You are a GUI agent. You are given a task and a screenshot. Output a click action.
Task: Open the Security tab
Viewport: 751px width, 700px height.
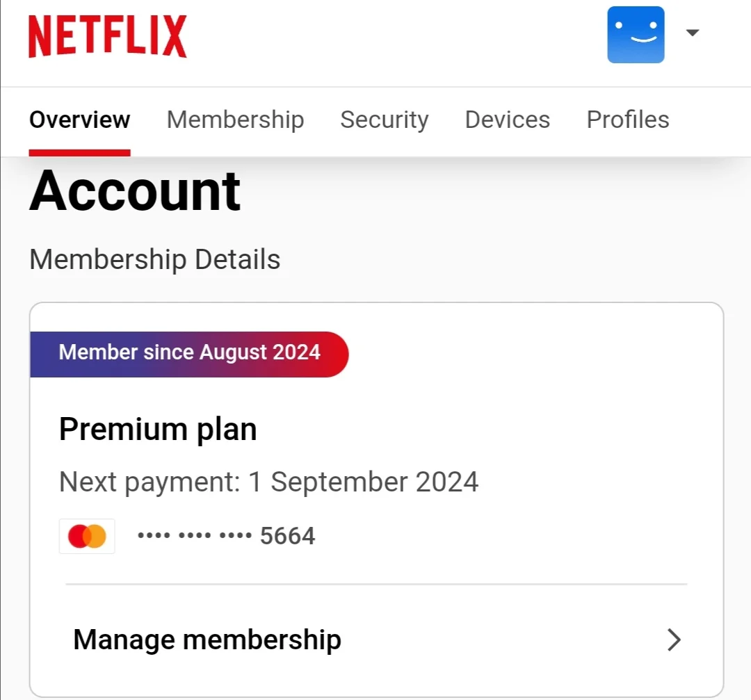click(384, 120)
